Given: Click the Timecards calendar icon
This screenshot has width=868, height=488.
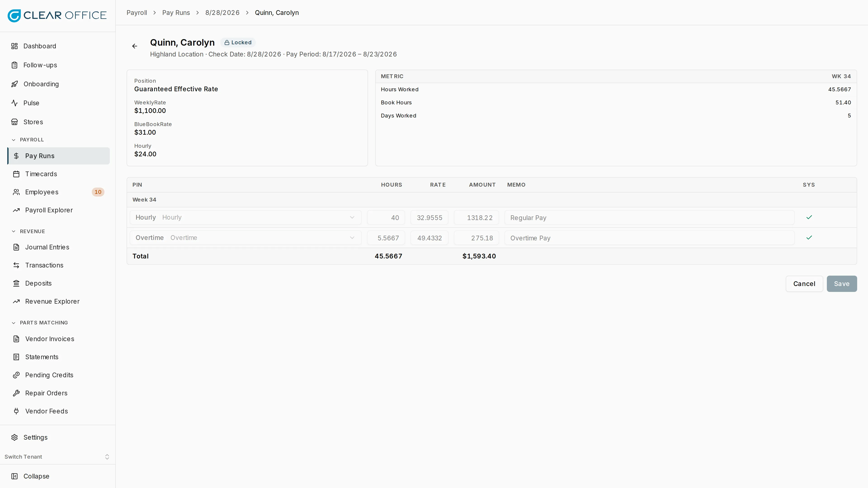Looking at the screenshot, I should (x=16, y=174).
